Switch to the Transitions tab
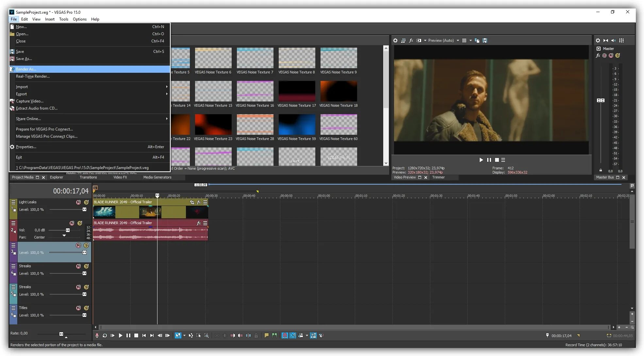 [88, 178]
